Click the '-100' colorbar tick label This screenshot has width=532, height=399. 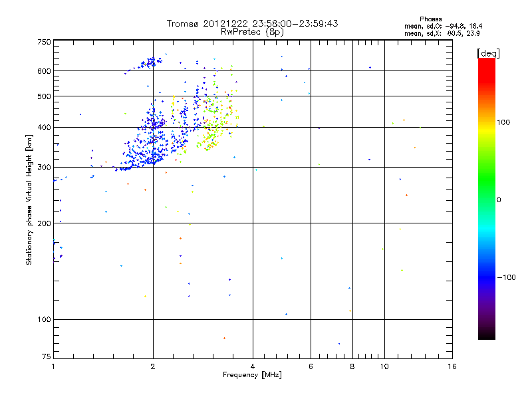click(506, 277)
